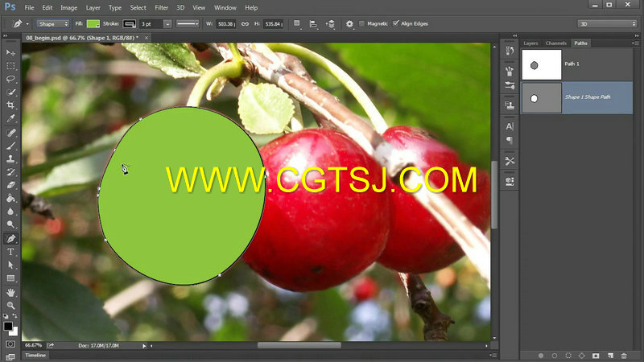Open the stroke width dropdown arrow
This screenshot has width=644, height=362.
tap(167, 24)
